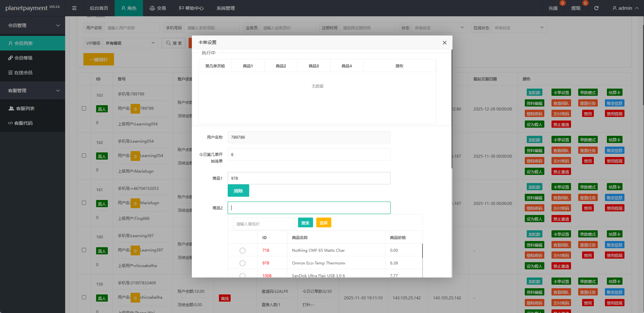This screenshot has height=313, width=644.
Task: Select radio button for product ID 718
Action: coord(242,250)
